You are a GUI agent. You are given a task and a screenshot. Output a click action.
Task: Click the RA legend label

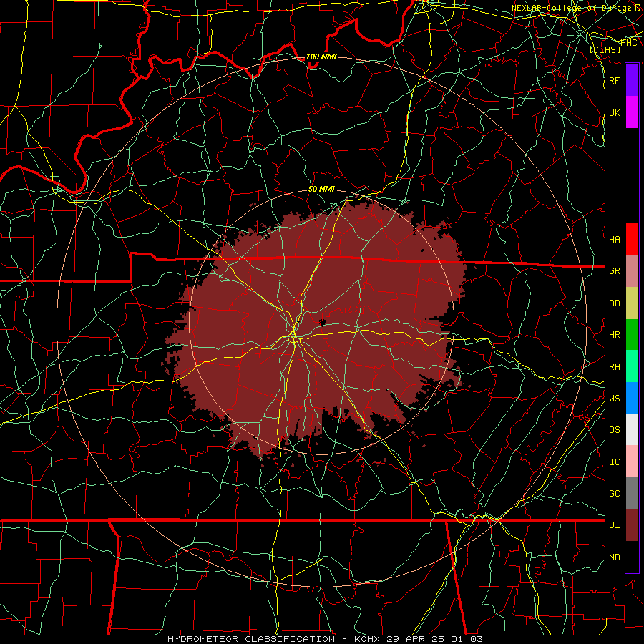point(614,366)
